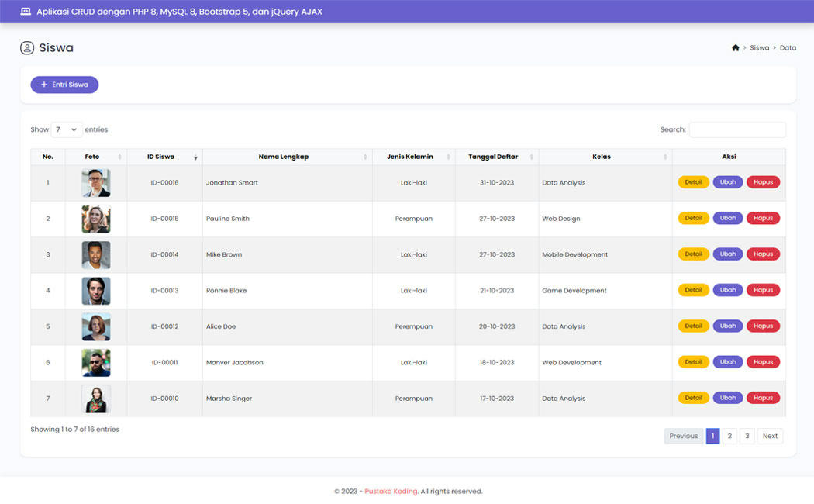Navigate to page 2 of results

[x=729, y=436]
